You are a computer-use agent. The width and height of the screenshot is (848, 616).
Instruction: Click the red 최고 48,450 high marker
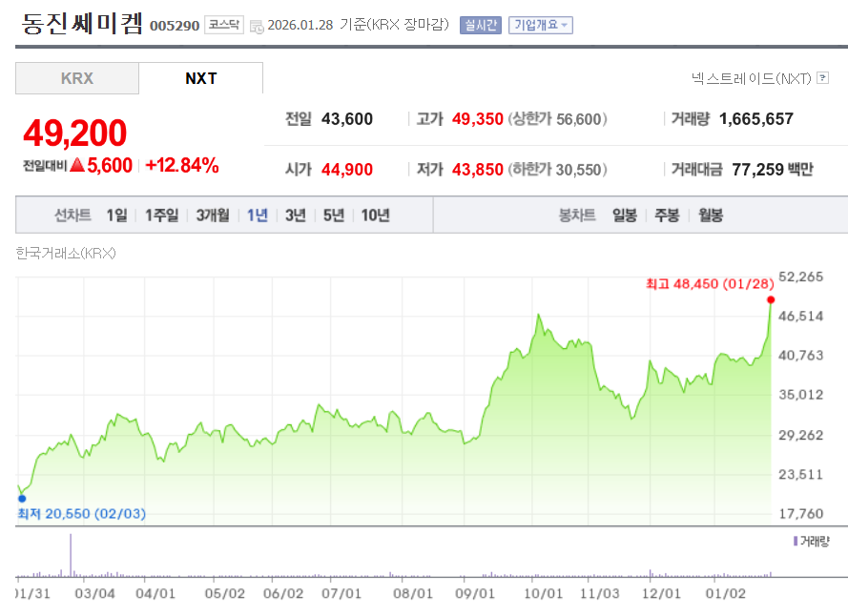pyautogui.click(x=771, y=299)
